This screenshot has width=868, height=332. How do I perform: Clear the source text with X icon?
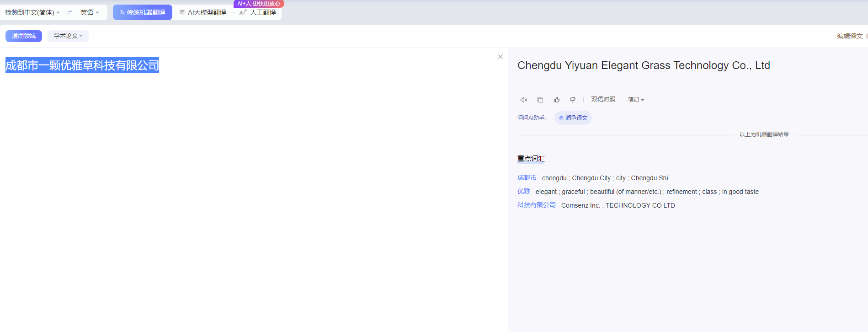pos(501,57)
